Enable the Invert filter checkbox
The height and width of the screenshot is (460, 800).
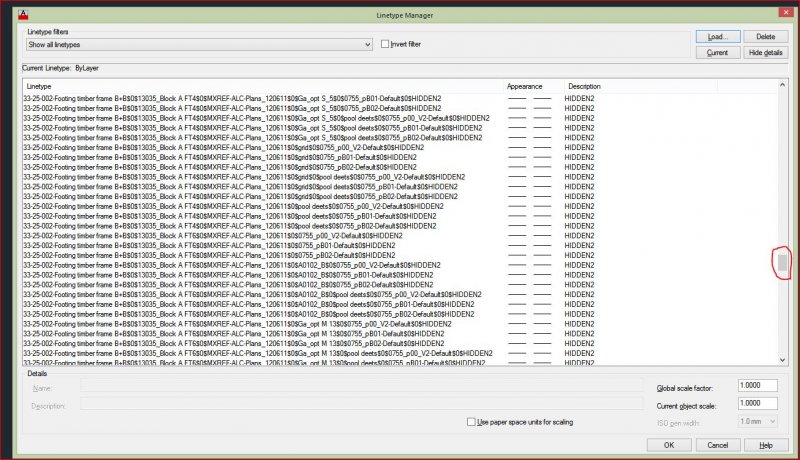point(385,44)
